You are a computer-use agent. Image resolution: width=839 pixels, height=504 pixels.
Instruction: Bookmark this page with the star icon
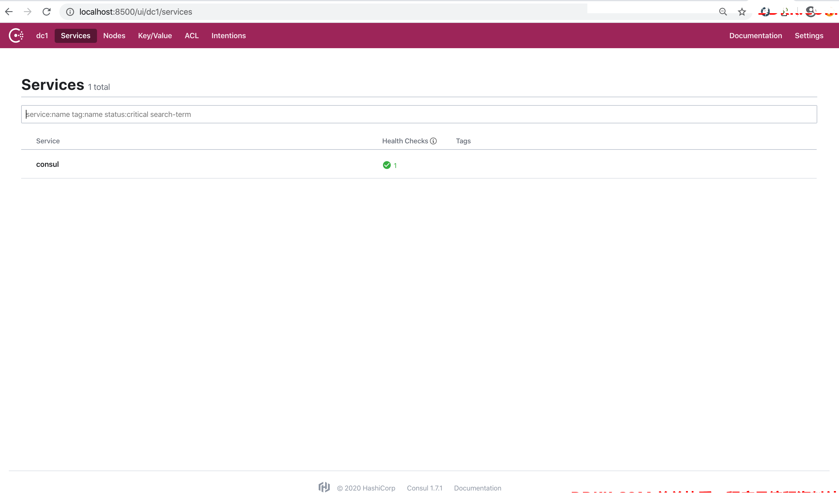[x=742, y=12]
